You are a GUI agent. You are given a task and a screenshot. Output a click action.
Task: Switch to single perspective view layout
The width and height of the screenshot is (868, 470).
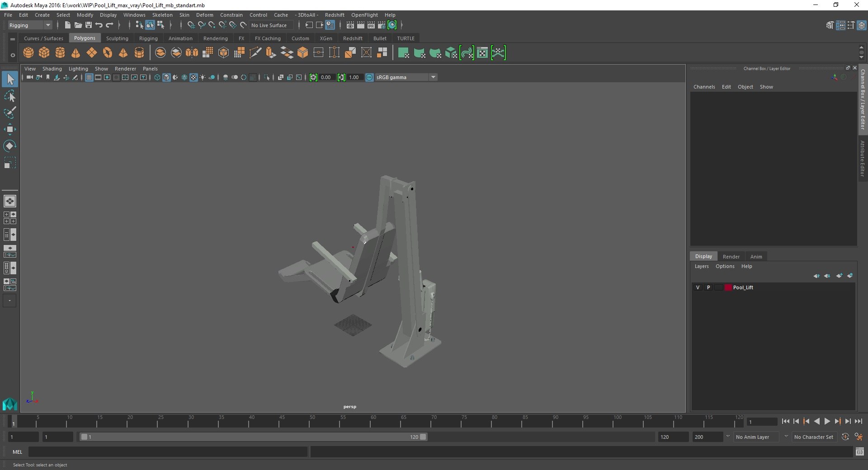[9, 201]
